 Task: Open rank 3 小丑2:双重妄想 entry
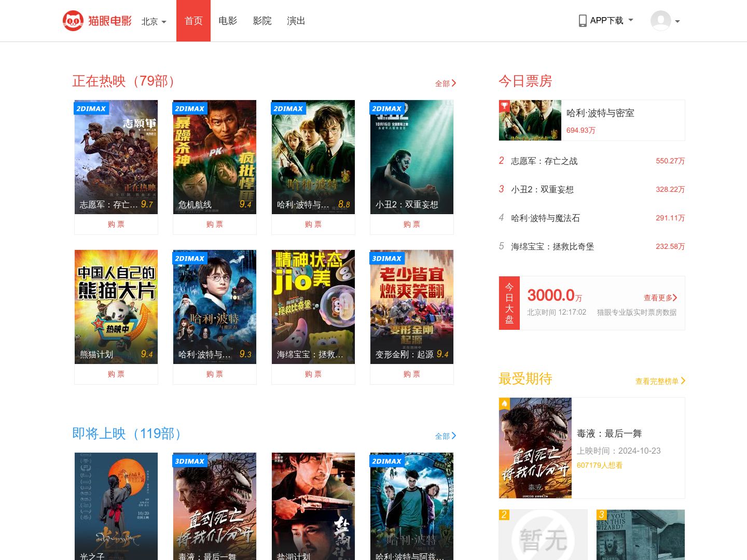(592, 189)
